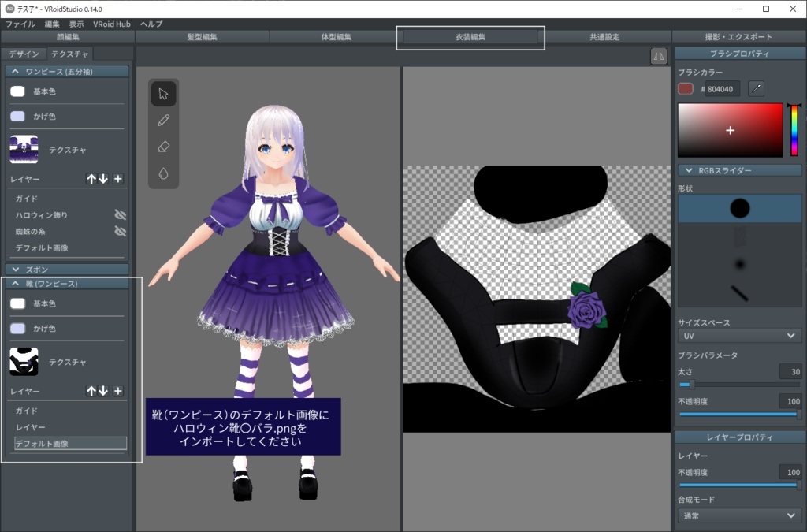
Task: Enable mirror symmetry on the texture canvas
Action: tap(659, 56)
